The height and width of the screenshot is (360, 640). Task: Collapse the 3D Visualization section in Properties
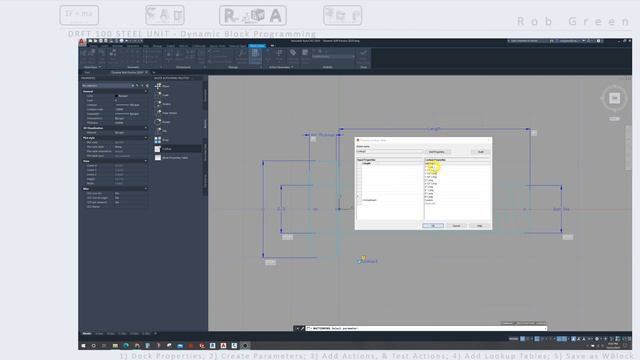pos(146,128)
